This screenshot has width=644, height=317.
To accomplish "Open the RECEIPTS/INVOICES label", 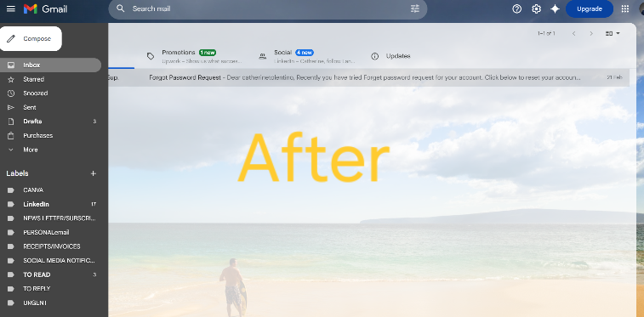I will click(50, 246).
